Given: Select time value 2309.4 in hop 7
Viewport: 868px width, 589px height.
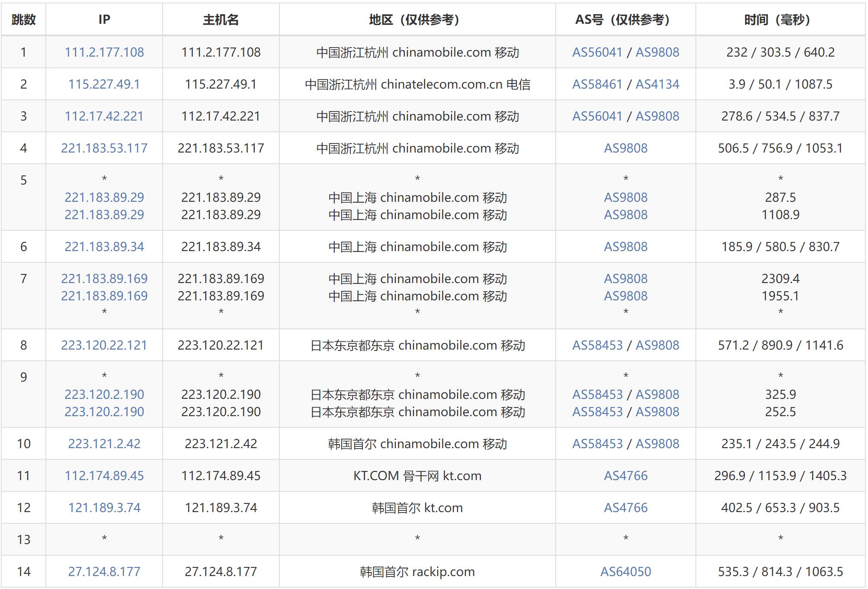Looking at the screenshot, I should point(781,279).
